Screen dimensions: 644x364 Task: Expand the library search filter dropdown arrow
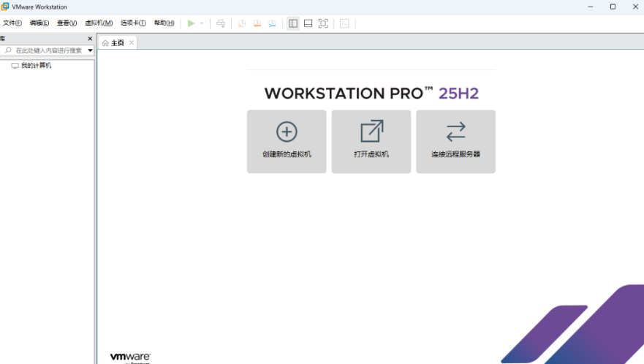click(x=90, y=50)
